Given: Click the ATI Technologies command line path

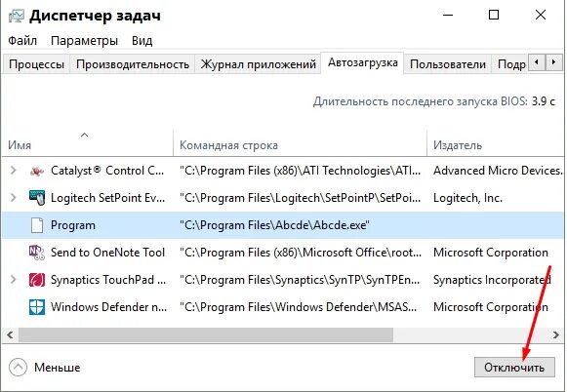Looking at the screenshot, I should click(301, 171).
